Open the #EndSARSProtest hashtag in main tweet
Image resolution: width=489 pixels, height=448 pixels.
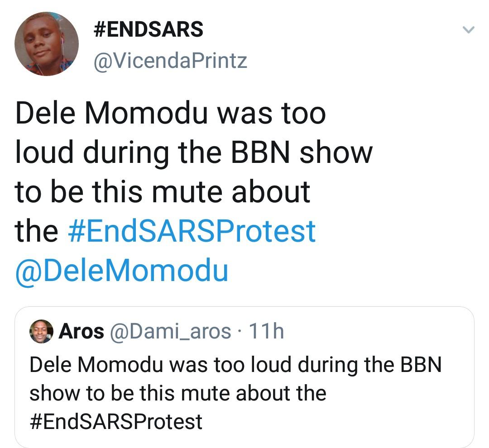coord(192,231)
